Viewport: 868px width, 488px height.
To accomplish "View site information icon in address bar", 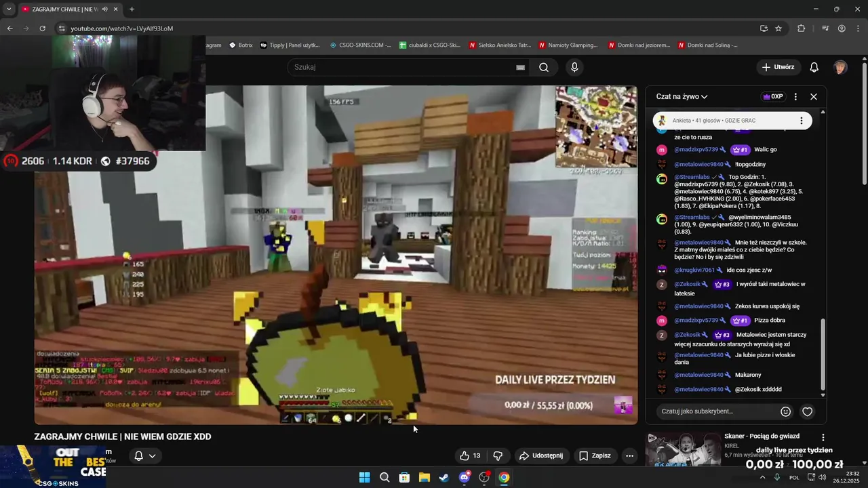I will (62, 28).
